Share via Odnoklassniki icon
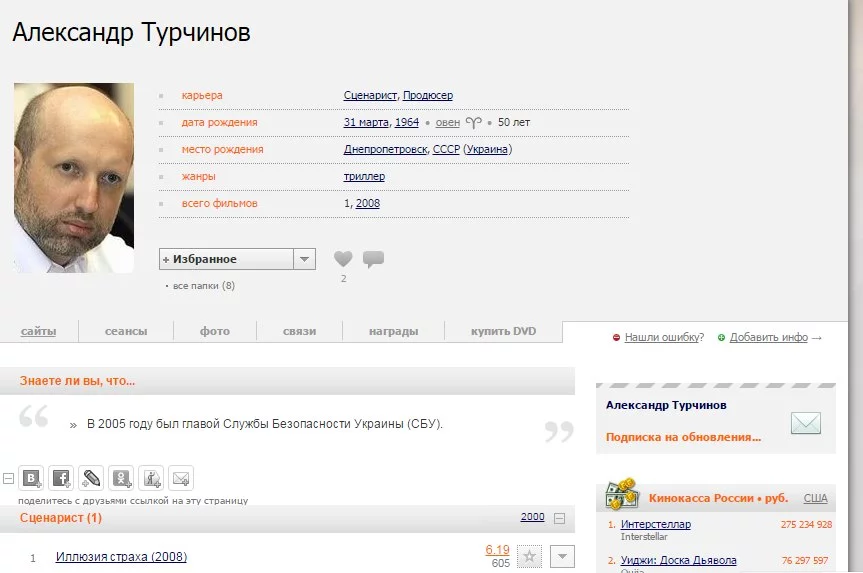863x573 pixels. 121,478
